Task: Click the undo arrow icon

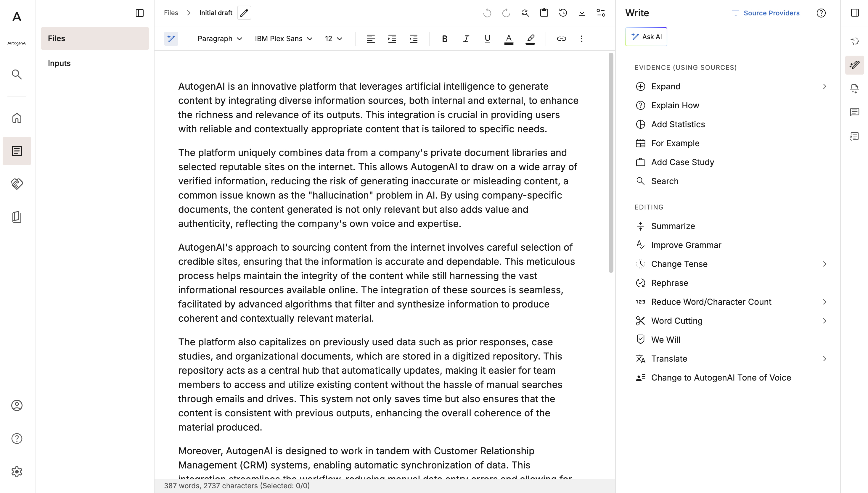Action: pos(487,13)
